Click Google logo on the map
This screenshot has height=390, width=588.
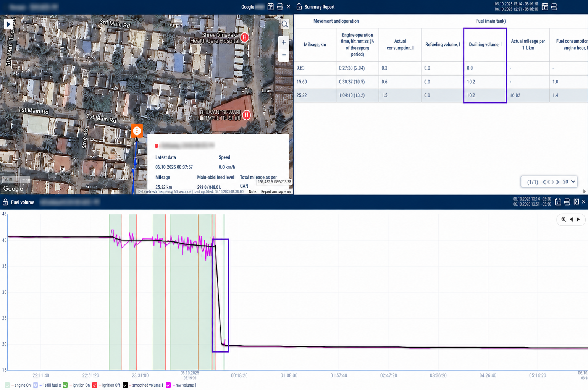coord(13,189)
